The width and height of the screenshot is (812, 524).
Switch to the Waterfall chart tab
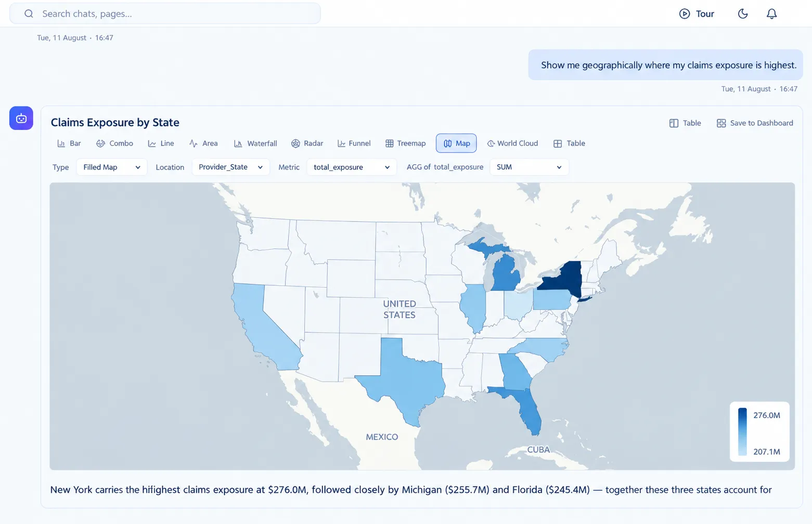click(255, 143)
